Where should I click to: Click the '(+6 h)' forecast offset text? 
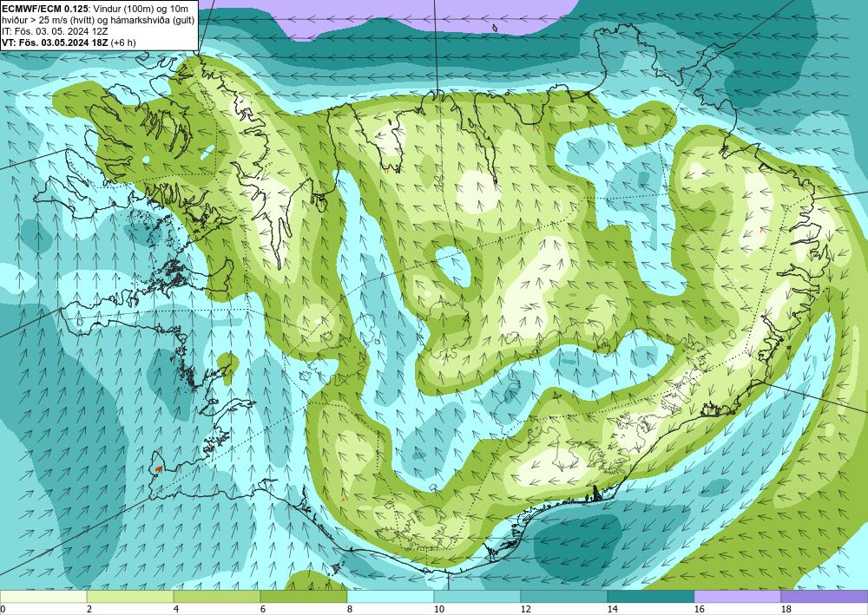pyautogui.click(x=123, y=43)
